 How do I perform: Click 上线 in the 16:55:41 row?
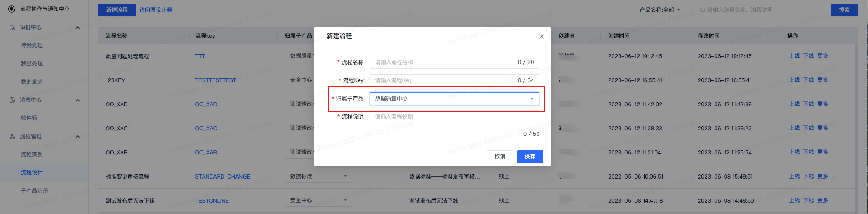click(x=794, y=80)
